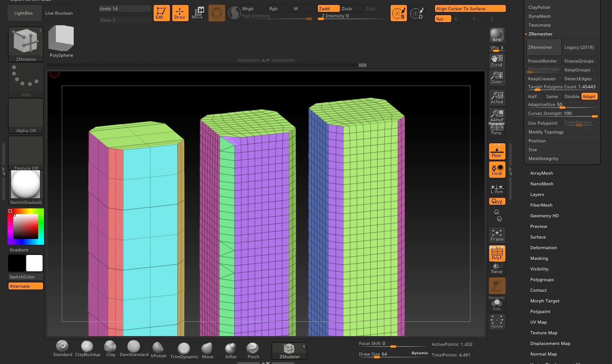Click the AAHalf view icon
The height and width of the screenshot is (364, 612).
[497, 115]
